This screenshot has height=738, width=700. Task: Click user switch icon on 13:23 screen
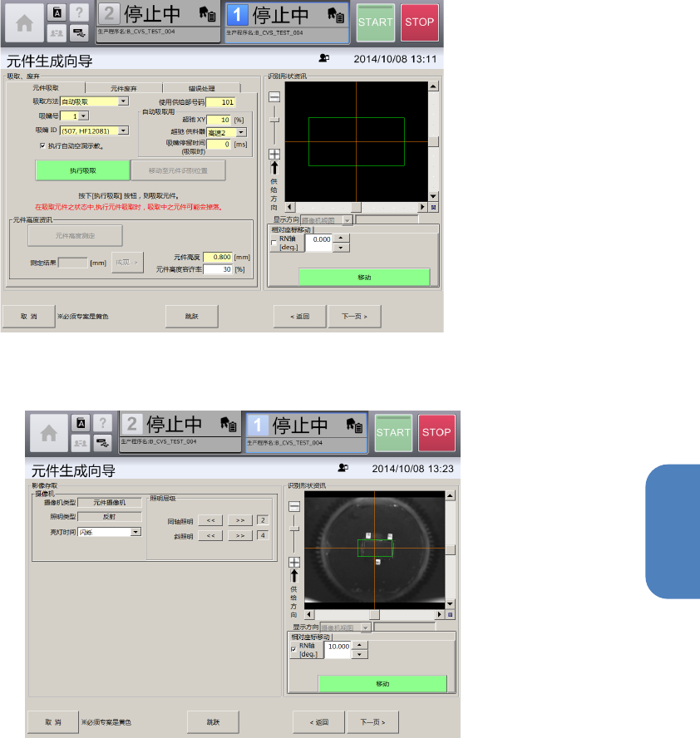point(81,443)
